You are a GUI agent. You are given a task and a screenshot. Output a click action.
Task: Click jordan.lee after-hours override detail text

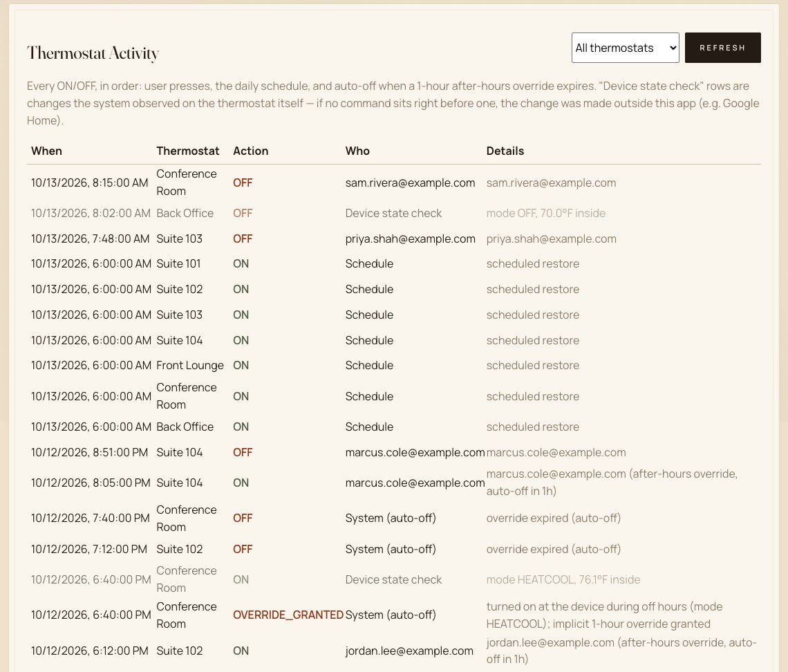(x=621, y=651)
